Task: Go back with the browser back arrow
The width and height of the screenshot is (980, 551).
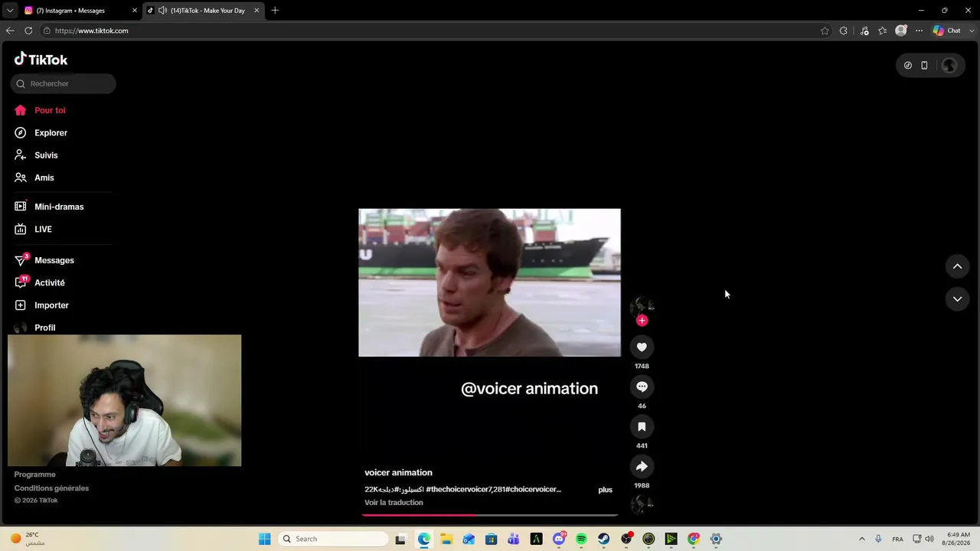Action: pyautogui.click(x=10, y=31)
